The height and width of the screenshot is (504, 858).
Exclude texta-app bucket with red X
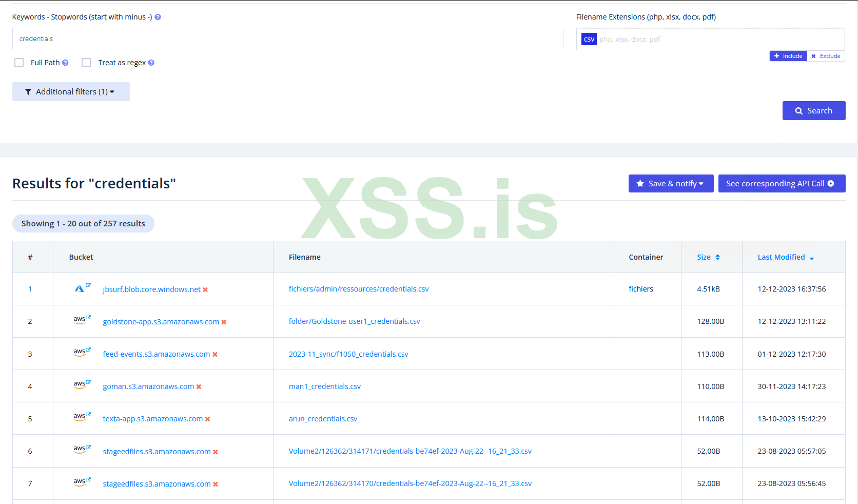208,419
